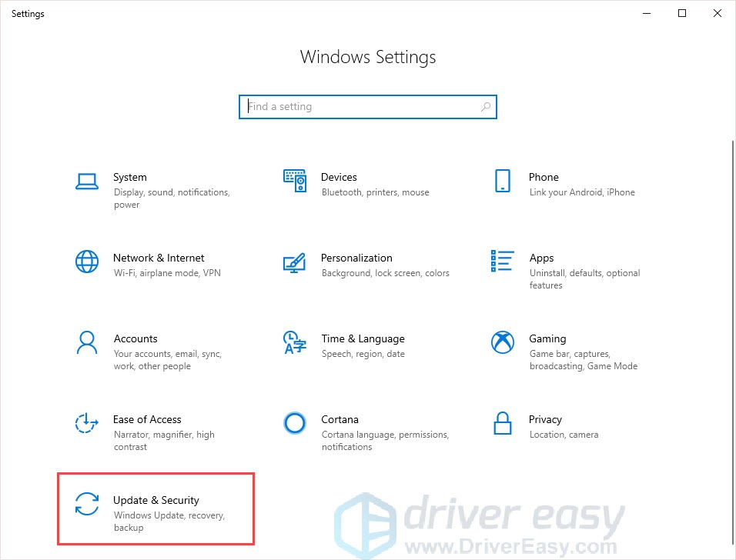Maximize the Settings window
The width and height of the screenshot is (736, 560).
(x=682, y=13)
